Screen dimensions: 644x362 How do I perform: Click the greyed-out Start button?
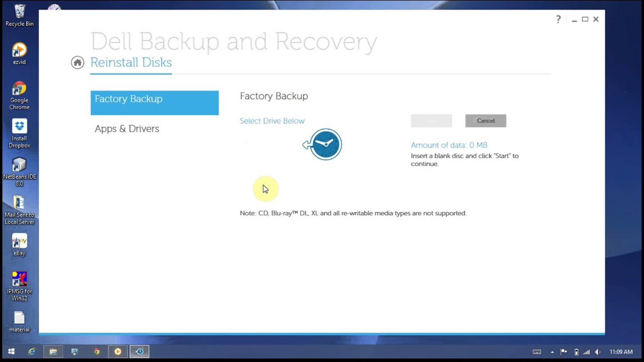[x=431, y=121]
